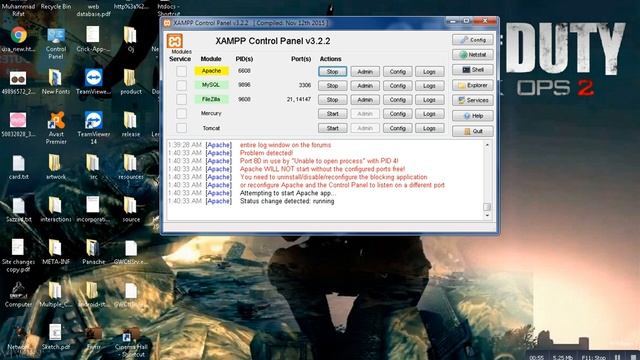Viewport: 640px width, 360px height.
Task: Open Netstat from the side panel
Action: (473, 55)
